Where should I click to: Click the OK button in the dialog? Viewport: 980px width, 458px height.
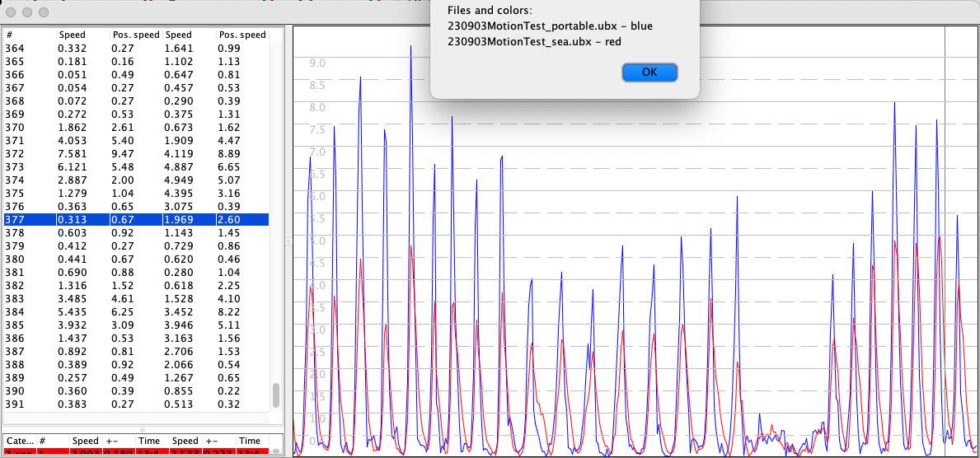649,72
